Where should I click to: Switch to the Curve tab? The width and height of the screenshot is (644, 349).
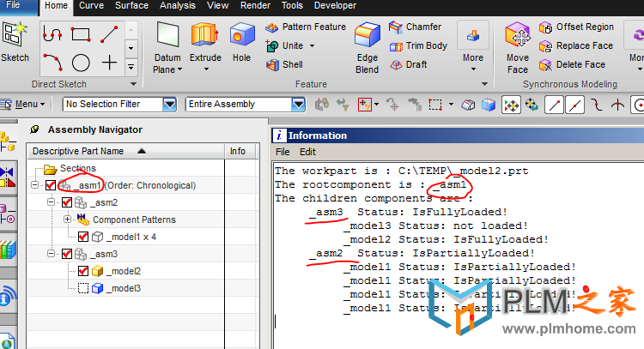(91, 6)
